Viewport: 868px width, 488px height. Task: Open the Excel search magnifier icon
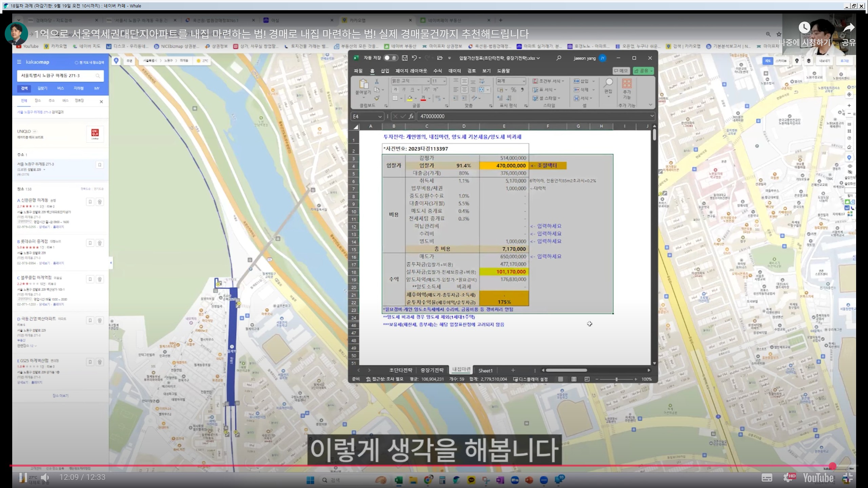point(558,58)
